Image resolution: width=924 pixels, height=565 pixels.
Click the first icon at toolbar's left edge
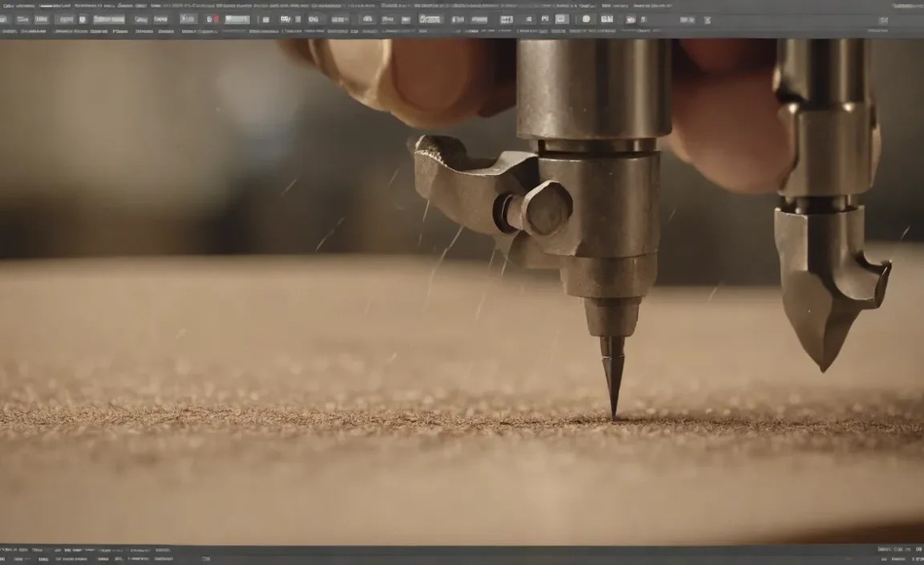pyautogui.click(x=5, y=19)
